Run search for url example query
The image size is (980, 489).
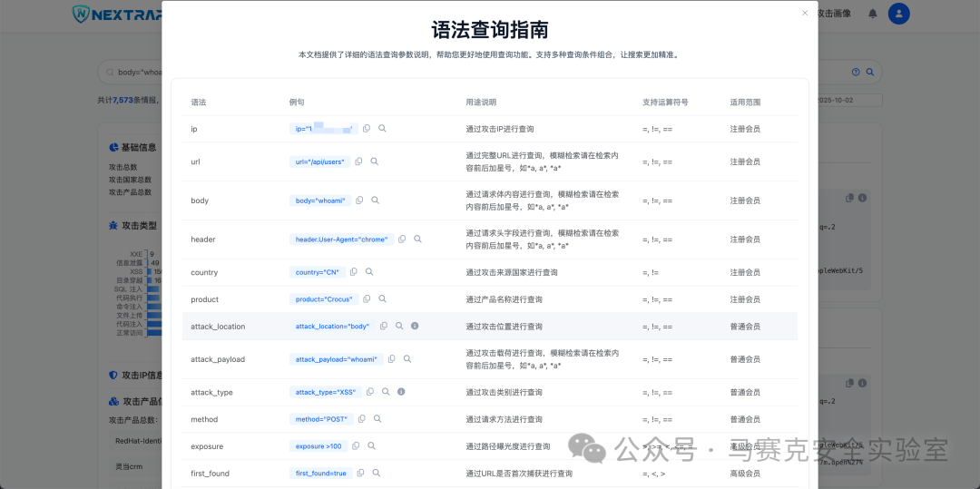pos(375,161)
